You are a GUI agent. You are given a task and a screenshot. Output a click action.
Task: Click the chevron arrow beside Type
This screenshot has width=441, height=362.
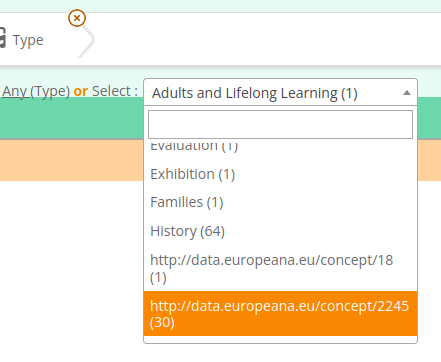pyautogui.click(x=87, y=40)
